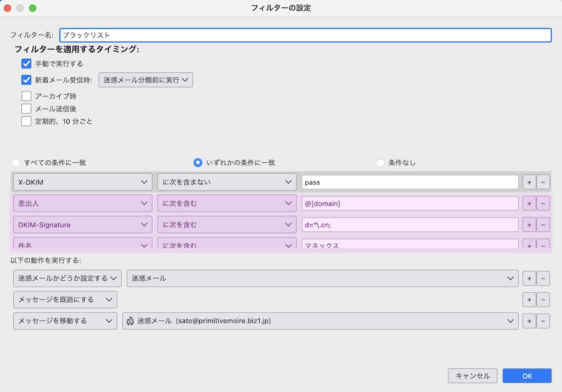Click the キャンセル button
The height and width of the screenshot is (392, 562).
[473, 376]
